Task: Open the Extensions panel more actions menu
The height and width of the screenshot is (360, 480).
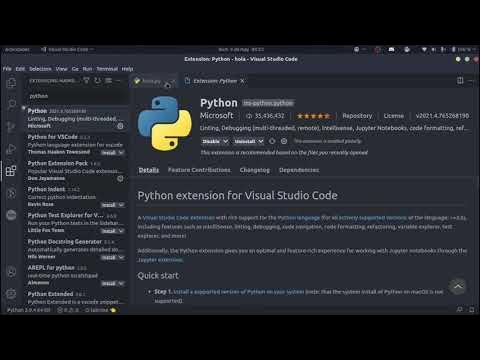Action: tap(118, 80)
